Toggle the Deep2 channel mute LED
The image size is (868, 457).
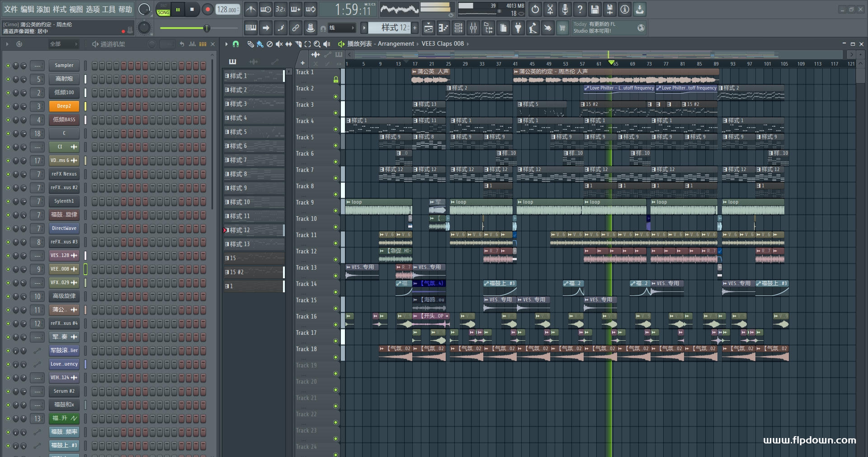(x=8, y=106)
